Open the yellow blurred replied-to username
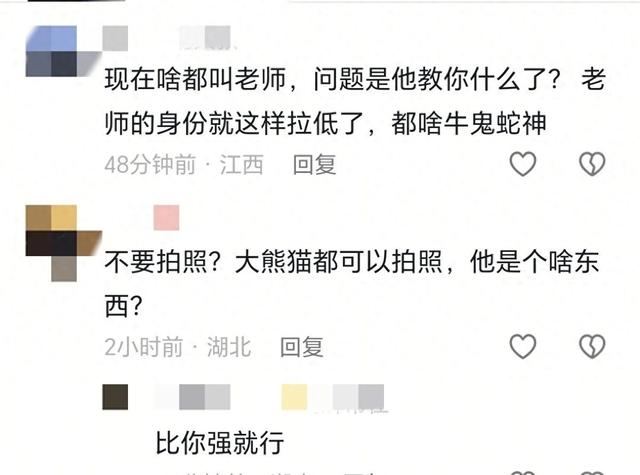Screen dimensions: 640x475 pos(333,397)
